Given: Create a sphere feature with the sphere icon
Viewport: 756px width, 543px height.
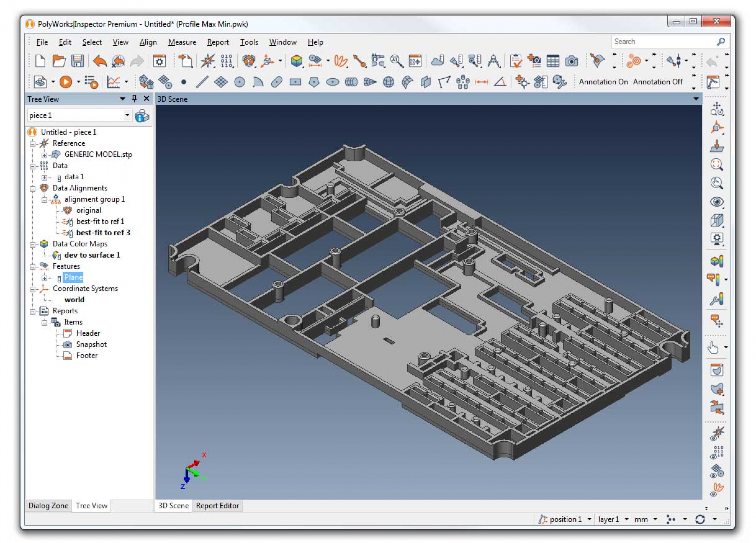Looking at the screenshot, I should tap(388, 82).
